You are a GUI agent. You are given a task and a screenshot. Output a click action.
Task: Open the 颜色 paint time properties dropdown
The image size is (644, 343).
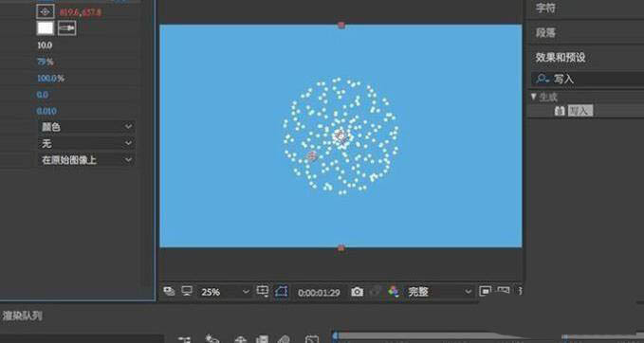(x=86, y=127)
